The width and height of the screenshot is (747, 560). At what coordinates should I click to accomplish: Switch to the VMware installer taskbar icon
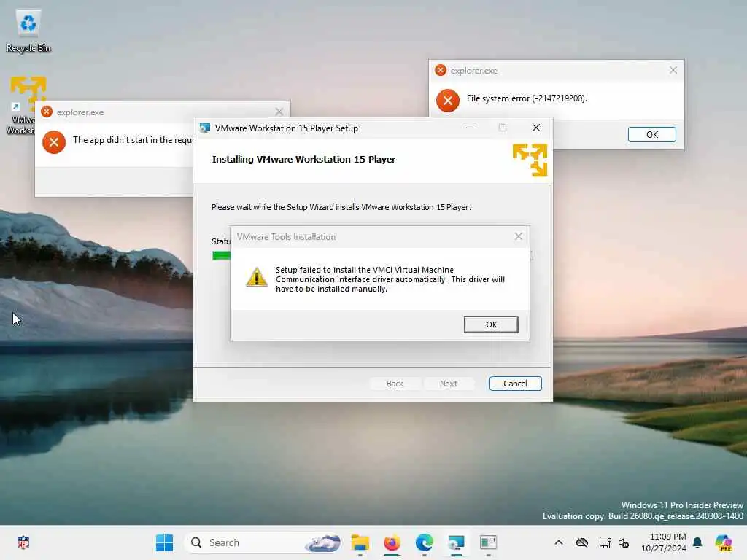(456, 542)
